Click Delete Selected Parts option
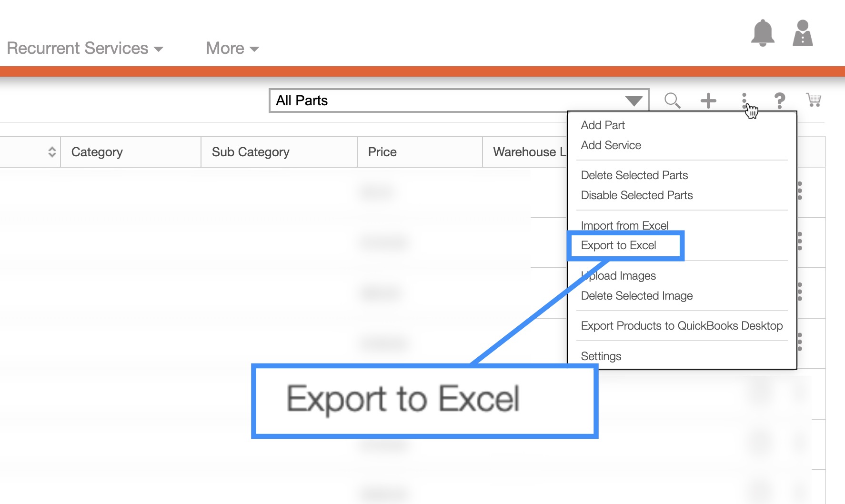 click(x=634, y=175)
